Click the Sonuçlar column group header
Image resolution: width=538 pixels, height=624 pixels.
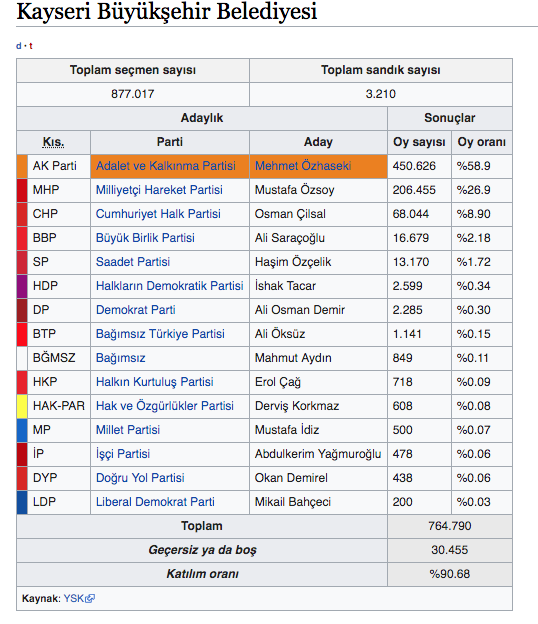tap(450, 118)
